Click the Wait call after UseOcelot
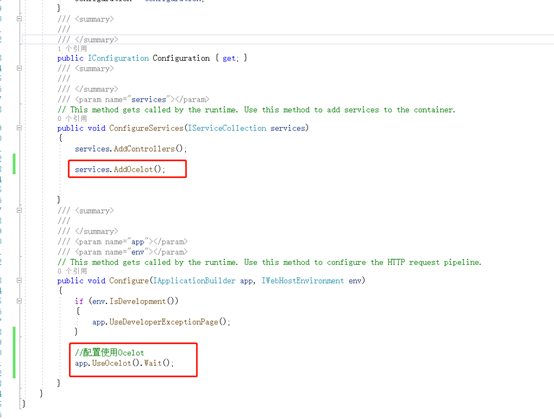 [x=153, y=363]
